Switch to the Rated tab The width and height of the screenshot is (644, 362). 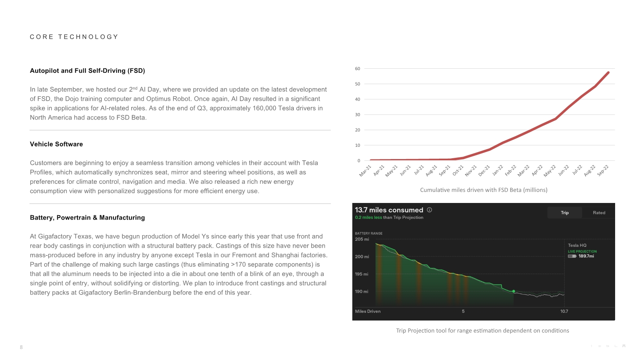599,213
